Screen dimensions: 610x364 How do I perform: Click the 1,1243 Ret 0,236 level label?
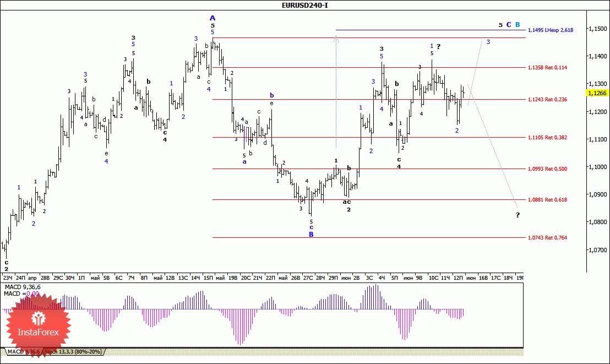(x=547, y=99)
